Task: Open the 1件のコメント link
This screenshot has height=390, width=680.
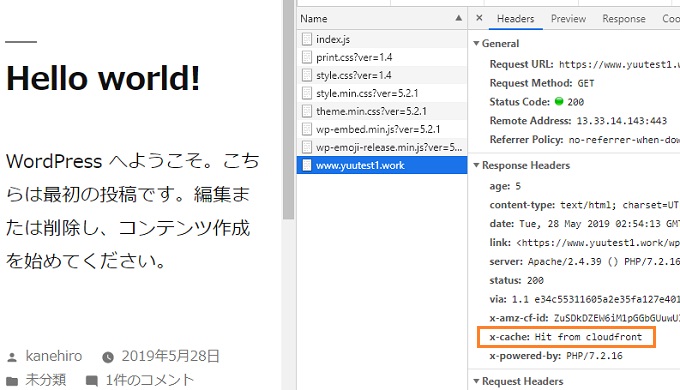Action: (150, 380)
